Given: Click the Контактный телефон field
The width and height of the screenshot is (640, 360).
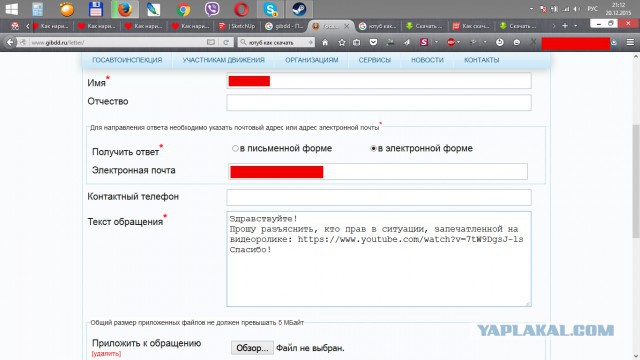Looking at the screenshot, I should pyautogui.click(x=379, y=198).
